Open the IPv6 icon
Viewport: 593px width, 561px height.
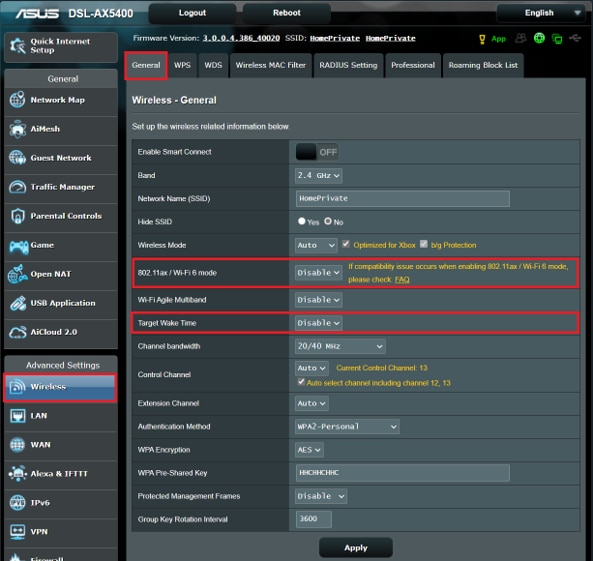(x=17, y=503)
